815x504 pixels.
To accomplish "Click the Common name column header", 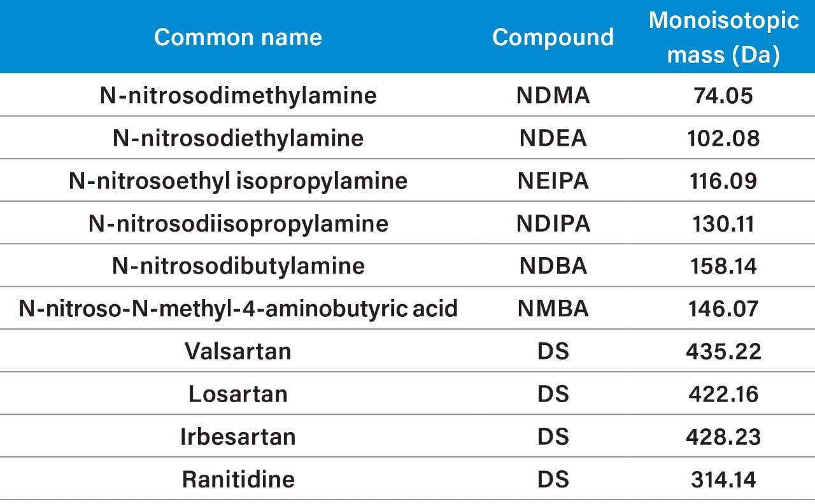I will (238, 37).
